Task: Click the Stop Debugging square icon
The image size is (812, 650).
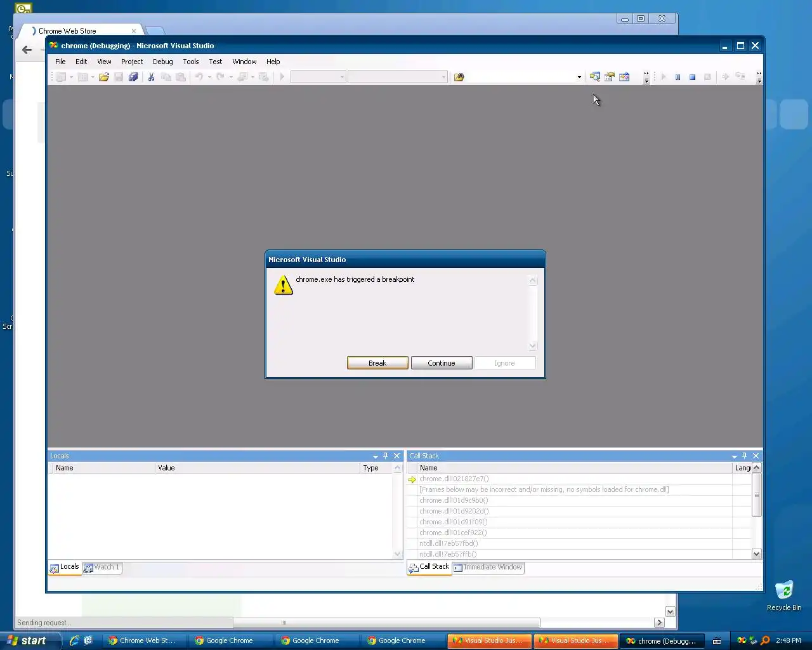Action: (x=692, y=77)
